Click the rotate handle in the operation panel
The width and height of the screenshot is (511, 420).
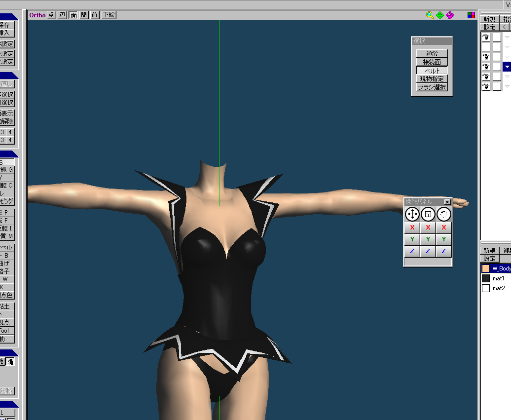(444, 214)
